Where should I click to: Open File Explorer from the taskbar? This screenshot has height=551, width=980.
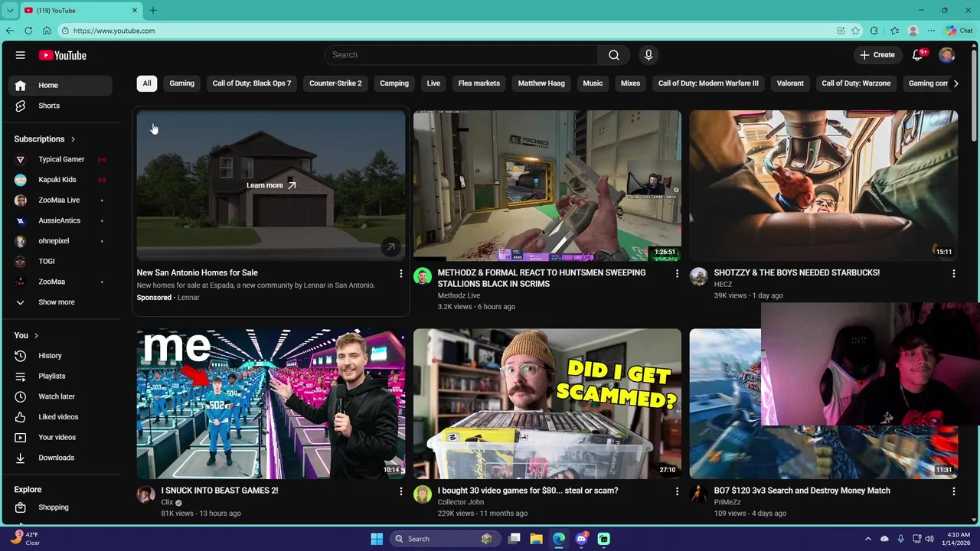[536, 539]
